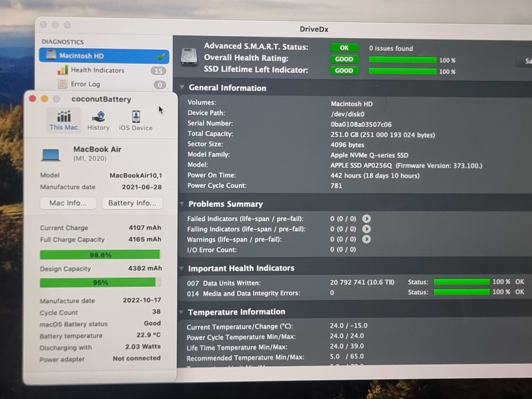Screen dimensions: 532x399
Task: Click the 0 issues found text
Action: [391, 49]
